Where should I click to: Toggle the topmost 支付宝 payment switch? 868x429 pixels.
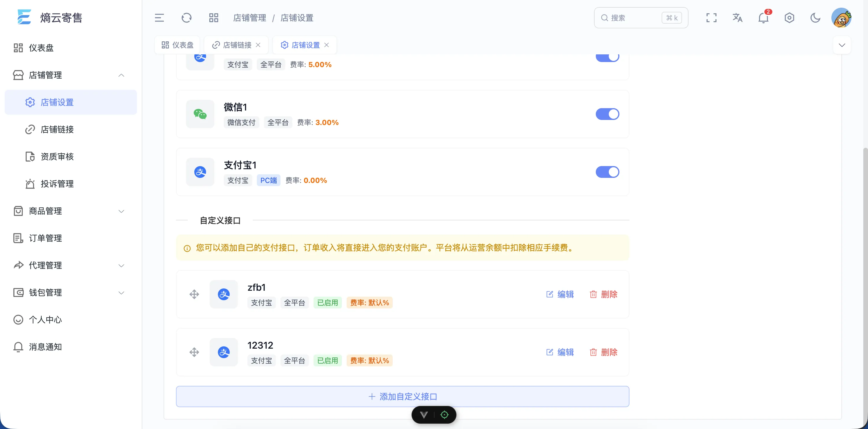608,57
